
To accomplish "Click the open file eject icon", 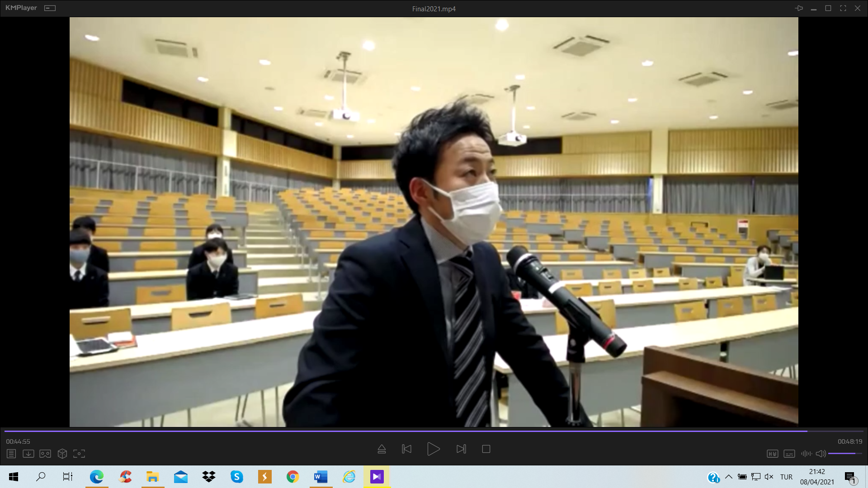I will [382, 449].
